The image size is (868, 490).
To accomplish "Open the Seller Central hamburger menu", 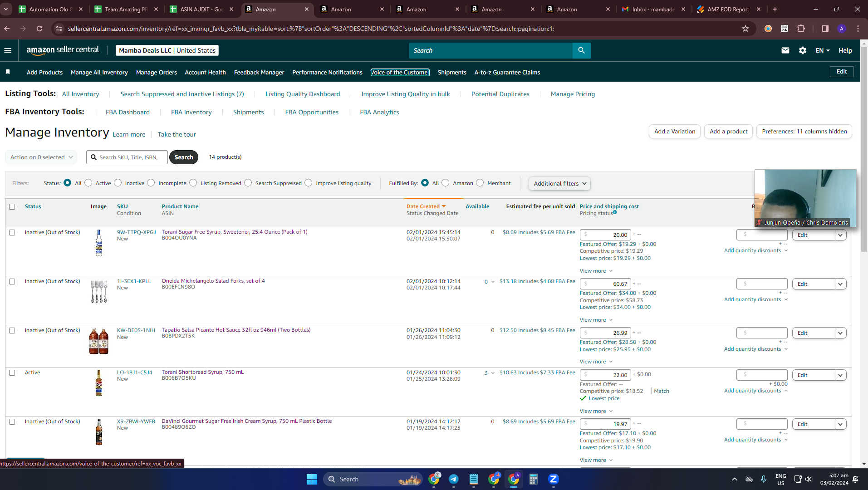I will [x=8, y=50].
